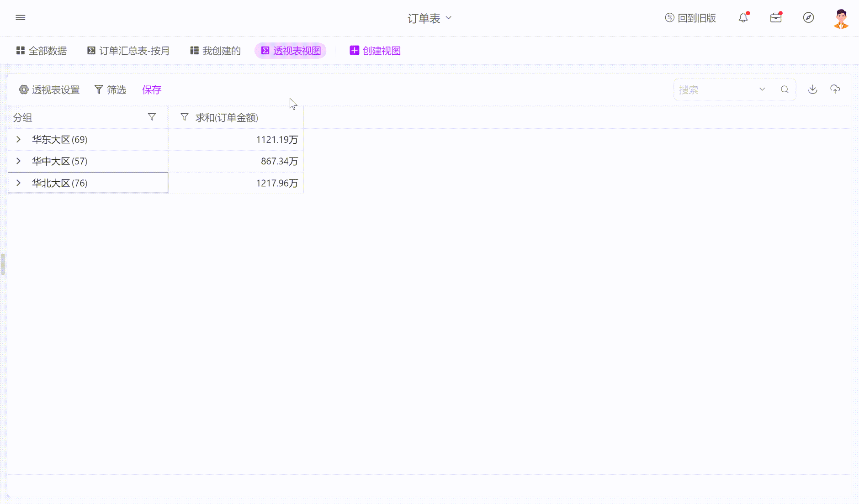Filter the 求和(订单金额) column
This screenshot has height=504, width=859.
185,117
